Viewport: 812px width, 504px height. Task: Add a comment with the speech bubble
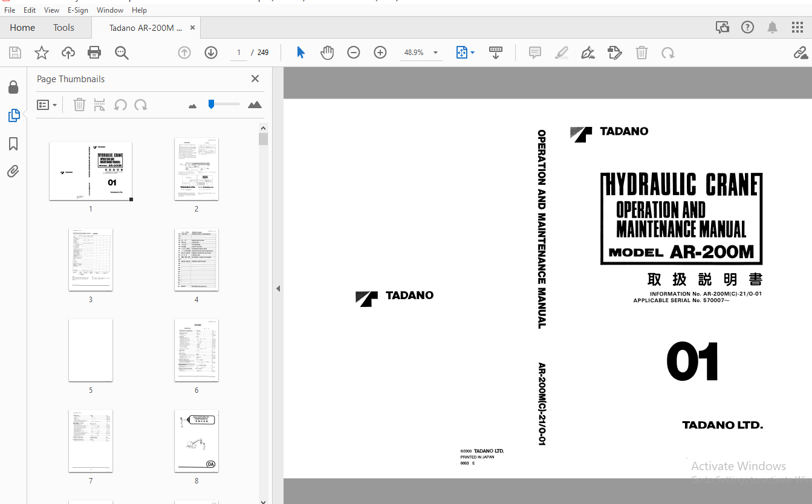(535, 53)
